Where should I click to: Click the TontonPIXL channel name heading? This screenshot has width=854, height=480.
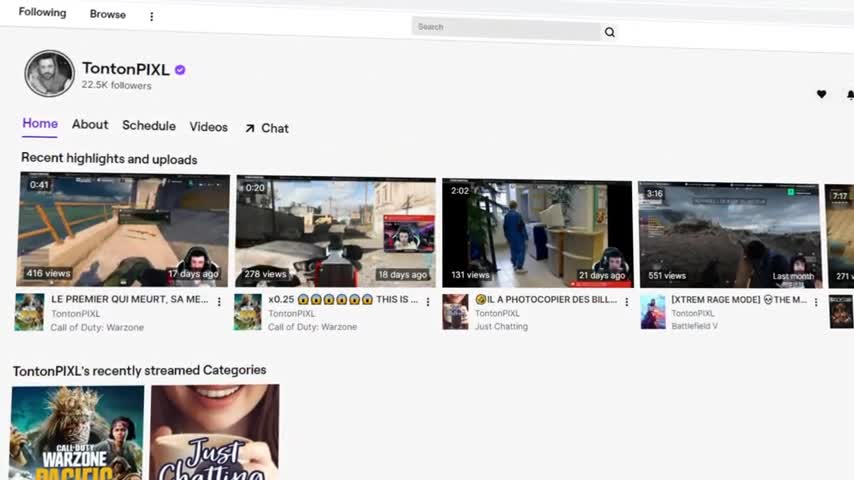tap(126, 69)
